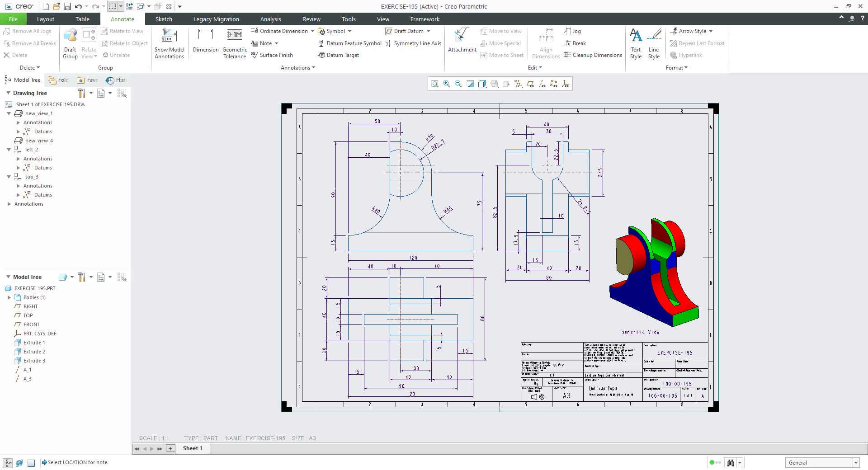This screenshot has width=868, height=470.
Task: Open the Review ribbon tab
Action: [x=311, y=19]
